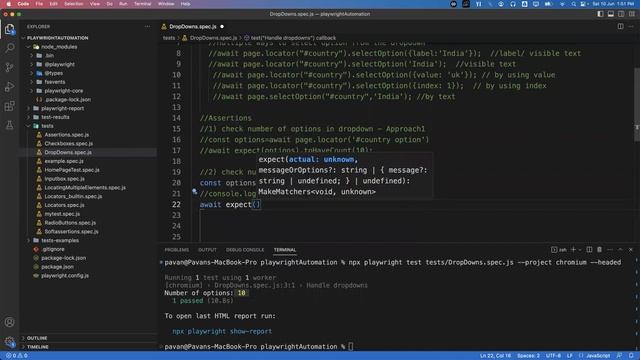Screen dimensions: 640x360
Task: Toggle secondary sidebar layout button
Action: [621, 14]
